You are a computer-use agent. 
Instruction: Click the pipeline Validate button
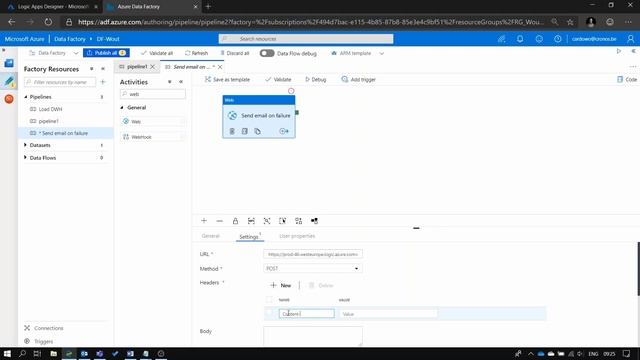click(278, 79)
